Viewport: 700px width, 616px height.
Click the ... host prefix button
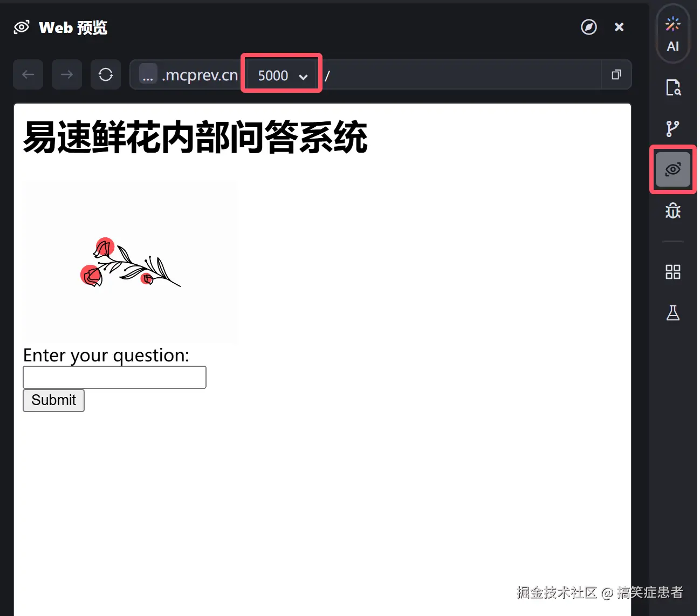pyautogui.click(x=148, y=74)
